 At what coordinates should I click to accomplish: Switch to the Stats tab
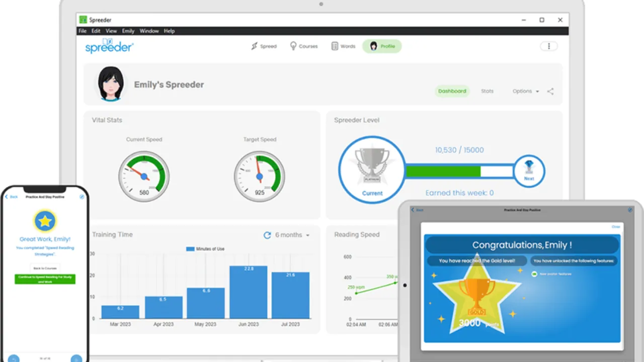tap(487, 91)
